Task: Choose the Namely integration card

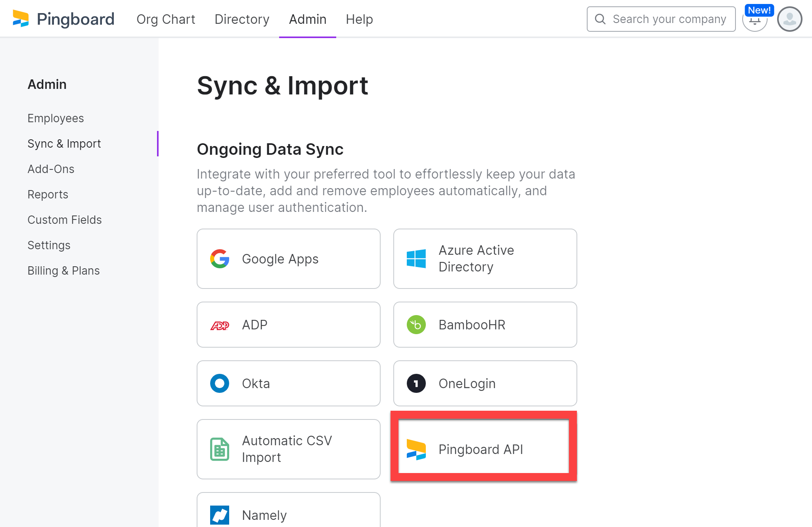Action: tap(289, 510)
